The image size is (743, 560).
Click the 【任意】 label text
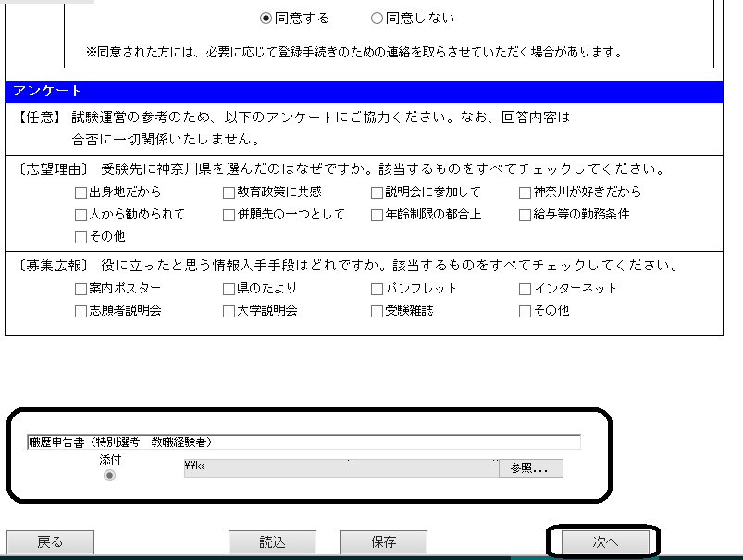point(39,118)
